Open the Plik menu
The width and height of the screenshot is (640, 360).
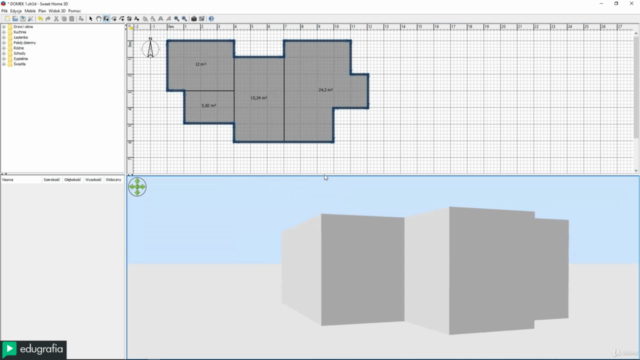click(x=4, y=11)
